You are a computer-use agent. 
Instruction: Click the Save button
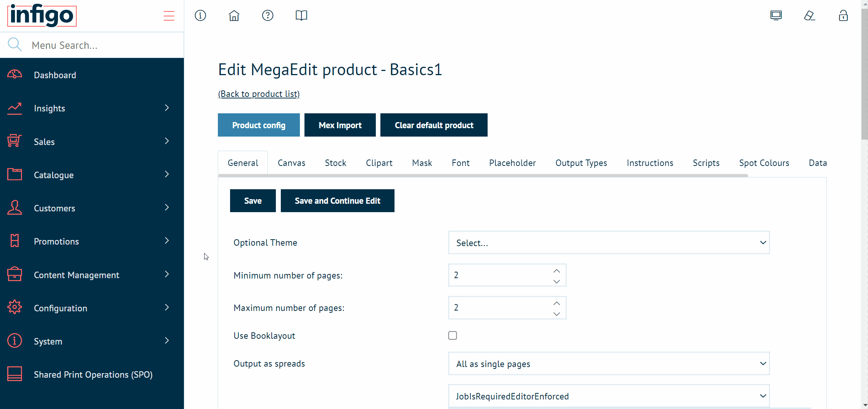click(x=253, y=201)
